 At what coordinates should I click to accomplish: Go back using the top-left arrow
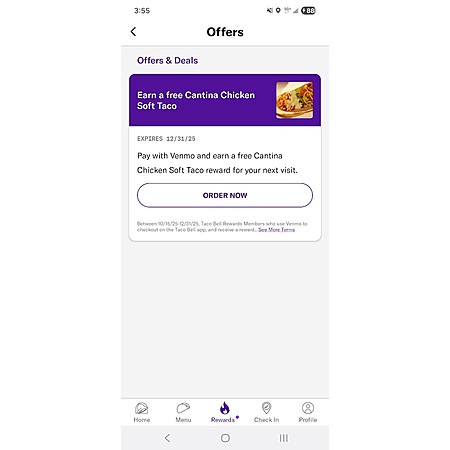(x=133, y=32)
